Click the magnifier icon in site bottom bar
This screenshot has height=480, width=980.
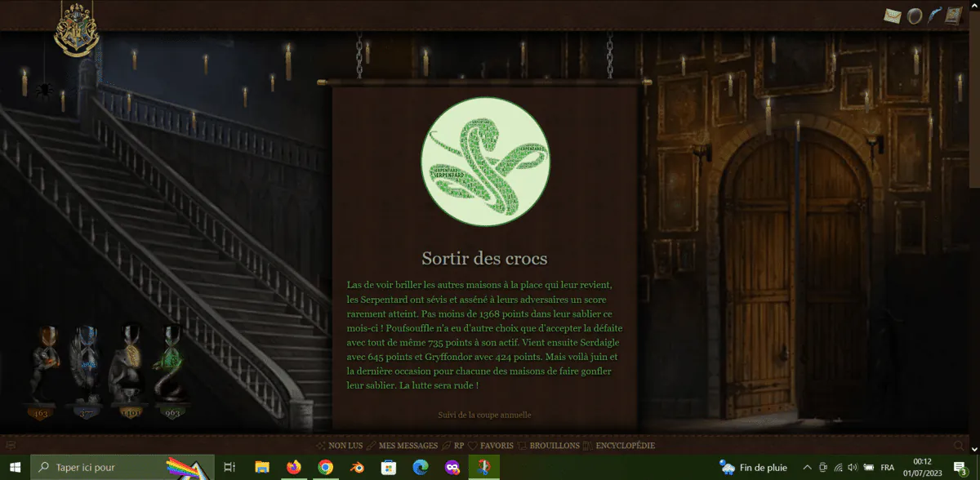point(959,446)
